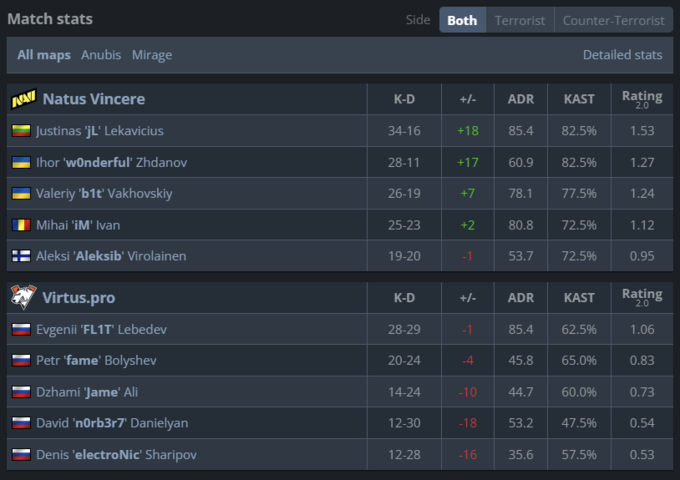Viewport: 680px width, 480px height.
Task: Click the Natus Vincere team name
Action: [x=93, y=99]
